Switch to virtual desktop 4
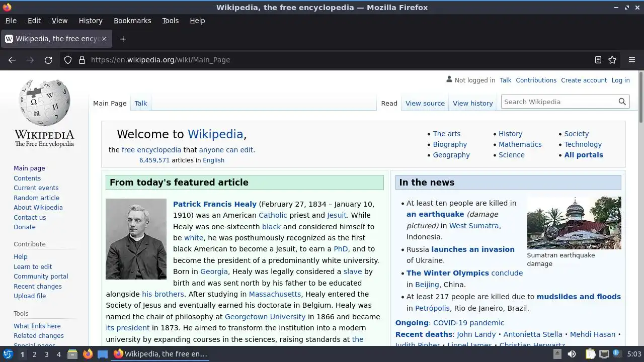644x362 pixels. click(x=58, y=354)
